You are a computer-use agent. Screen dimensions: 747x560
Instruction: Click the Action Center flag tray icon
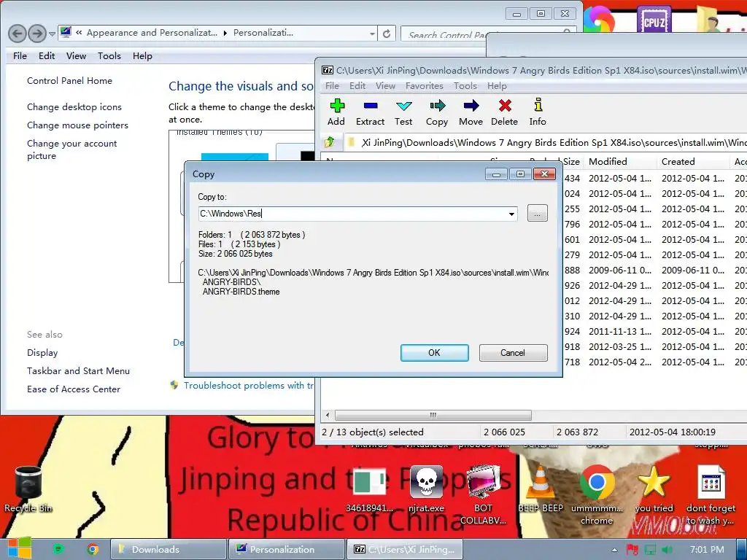point(632,550)
